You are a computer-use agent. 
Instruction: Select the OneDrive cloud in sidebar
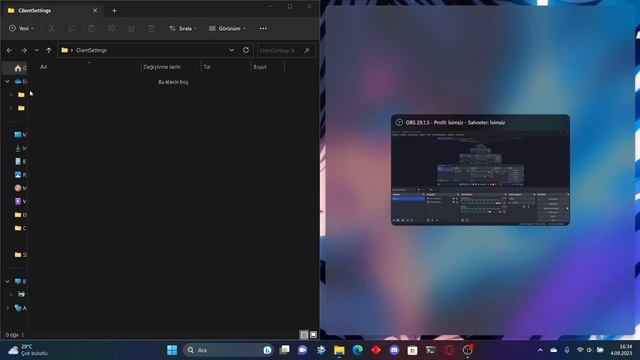point(18,82)
